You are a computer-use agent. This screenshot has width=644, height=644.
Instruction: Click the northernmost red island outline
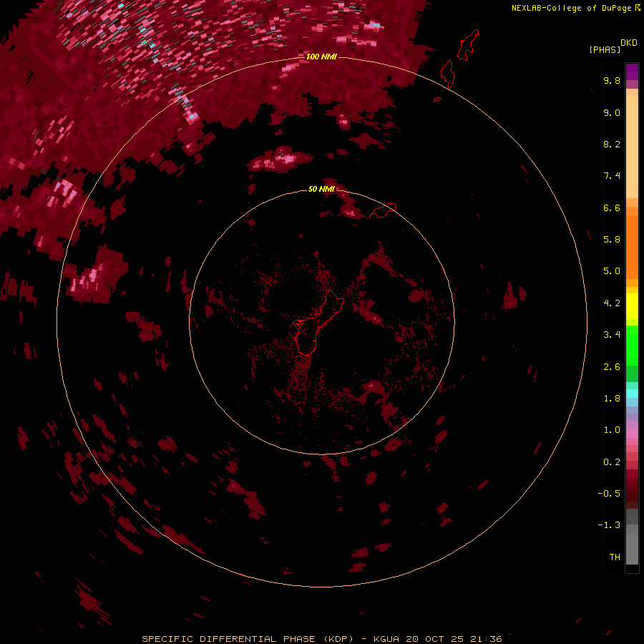468,45
